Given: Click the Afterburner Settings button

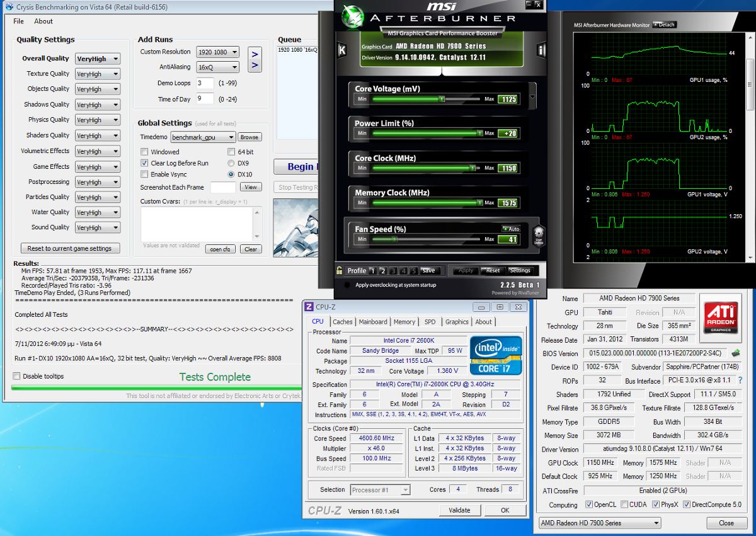Looking at the screenshot, I should 520,271.
